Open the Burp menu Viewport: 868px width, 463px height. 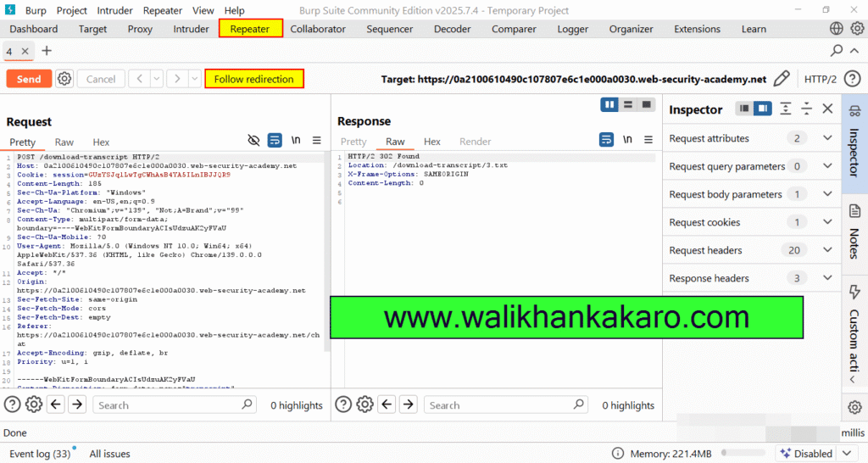pos(36,10)
